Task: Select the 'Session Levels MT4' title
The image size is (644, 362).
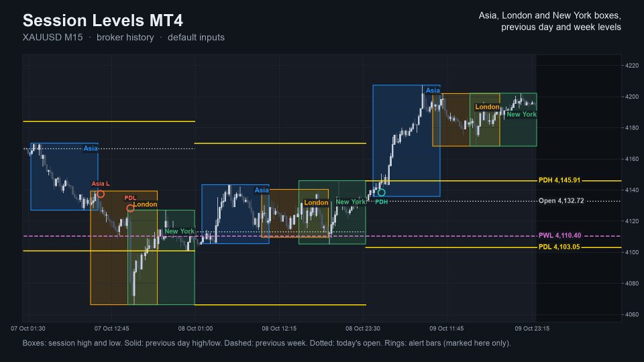Action: pos(103,21)
